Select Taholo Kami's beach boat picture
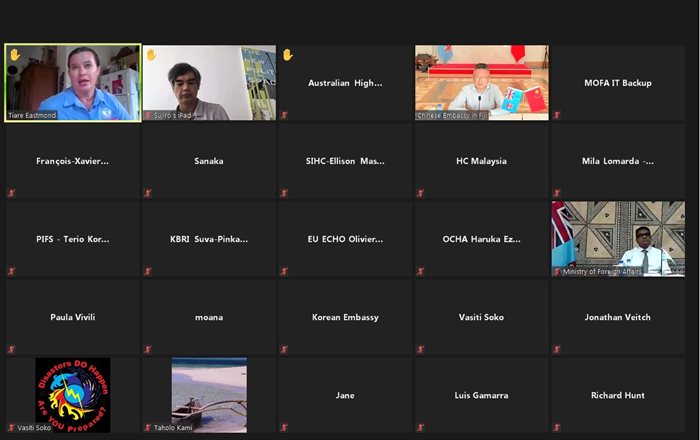Screen dimensions: 700x440 [208, 394]
